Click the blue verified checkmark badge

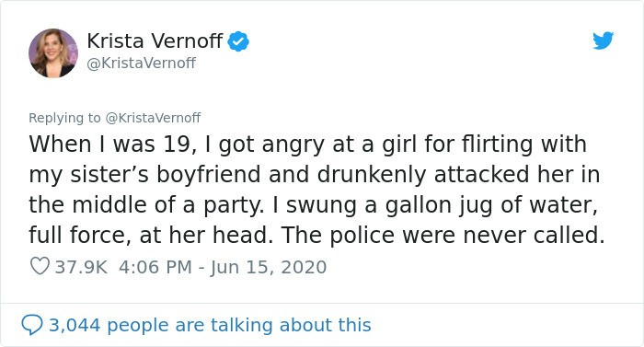238,41
